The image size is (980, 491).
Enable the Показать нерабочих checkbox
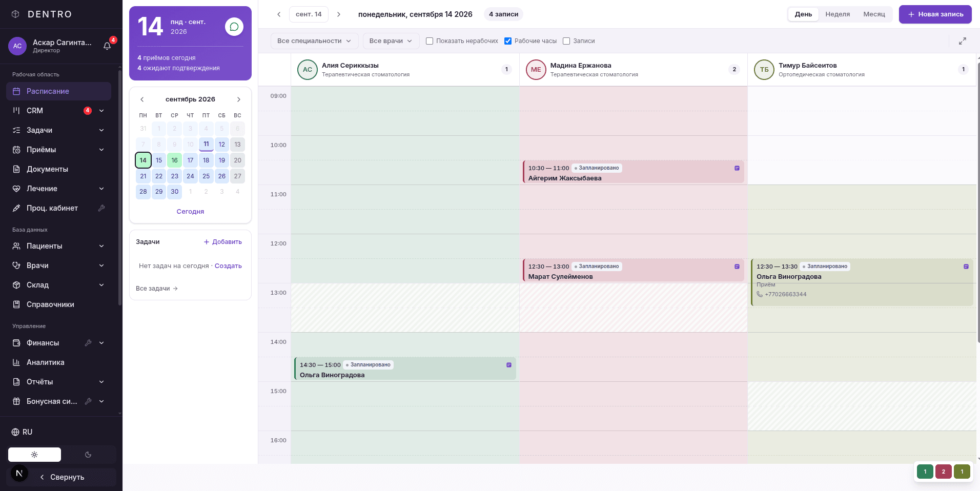click(430, 41)
